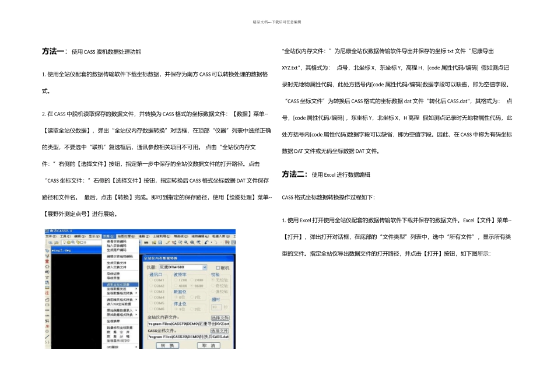Expand the 测图精灵格式转换 submenu

pos(120,299)
